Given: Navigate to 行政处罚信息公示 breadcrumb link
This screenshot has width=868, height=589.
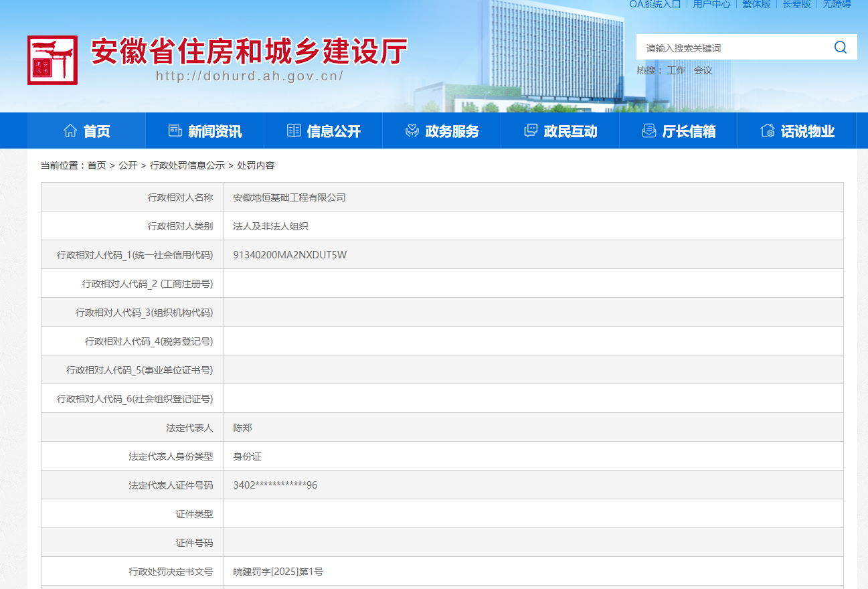Looking at the screenshot, I should point(187,165).
